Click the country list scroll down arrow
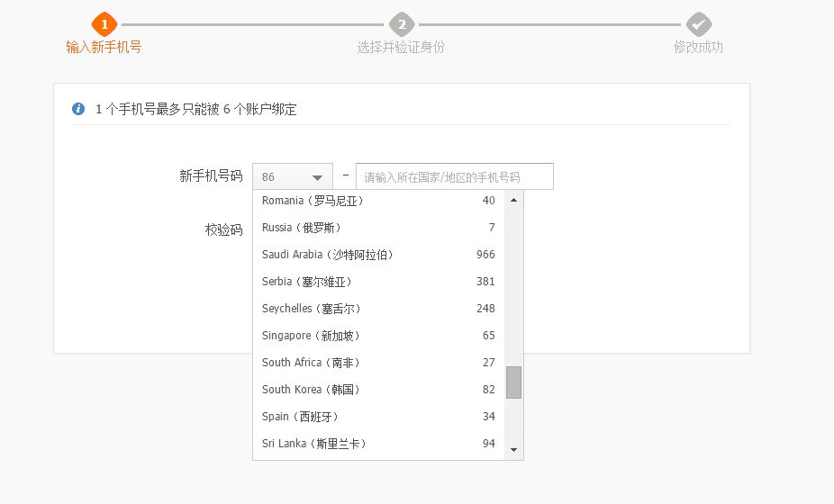The height and width of the screenshot is (504, 834). point(513,450)
